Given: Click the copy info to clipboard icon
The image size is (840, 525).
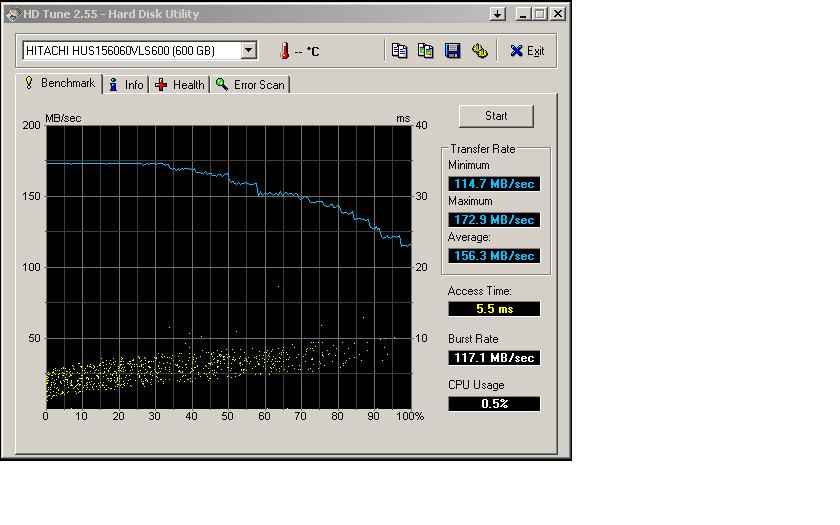Looking at the screenshot, I should (400, 51).
